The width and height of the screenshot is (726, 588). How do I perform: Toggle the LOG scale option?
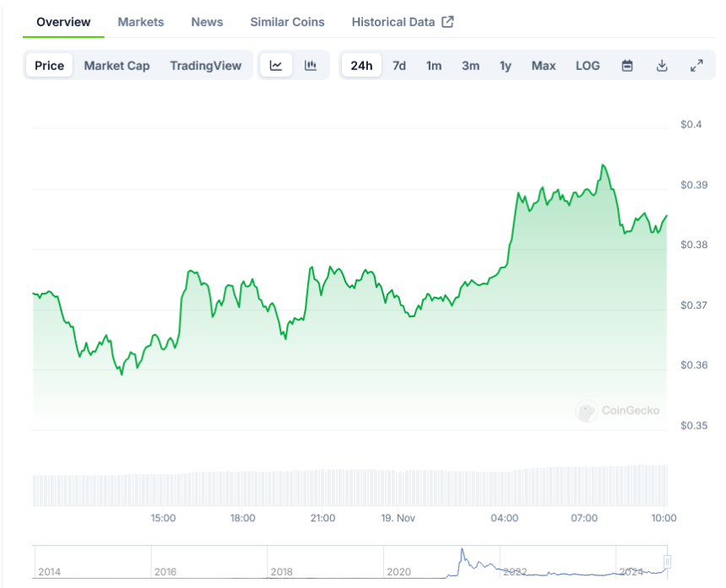point(588,65)
